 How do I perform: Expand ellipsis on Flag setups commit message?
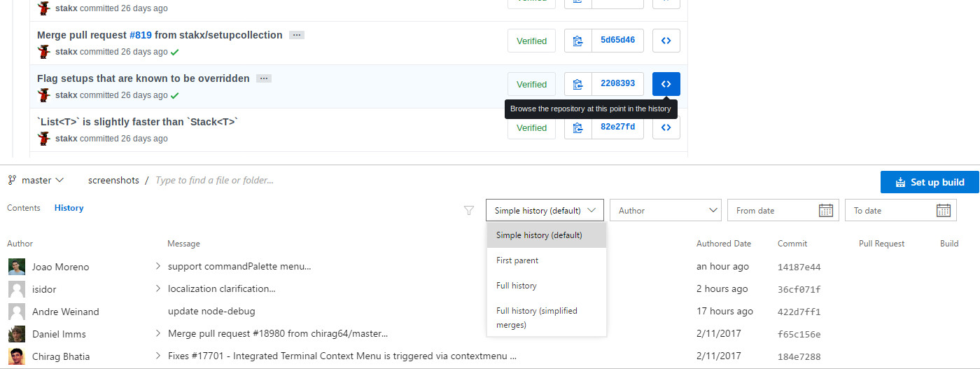coord(263,78)
